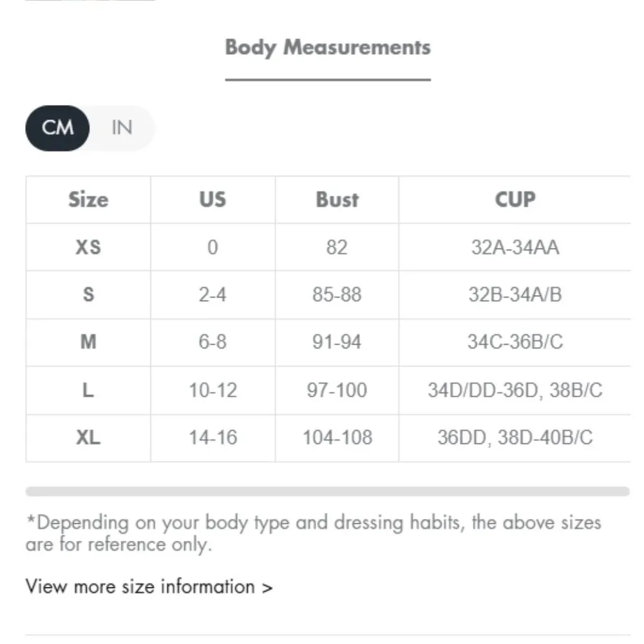Click the CUP column header

point(514,200)
